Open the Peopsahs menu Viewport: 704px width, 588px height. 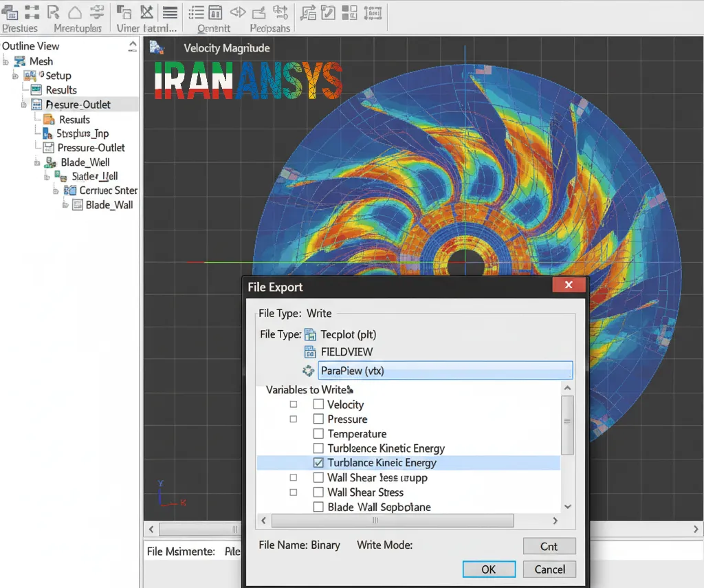(x=269, y=28)
